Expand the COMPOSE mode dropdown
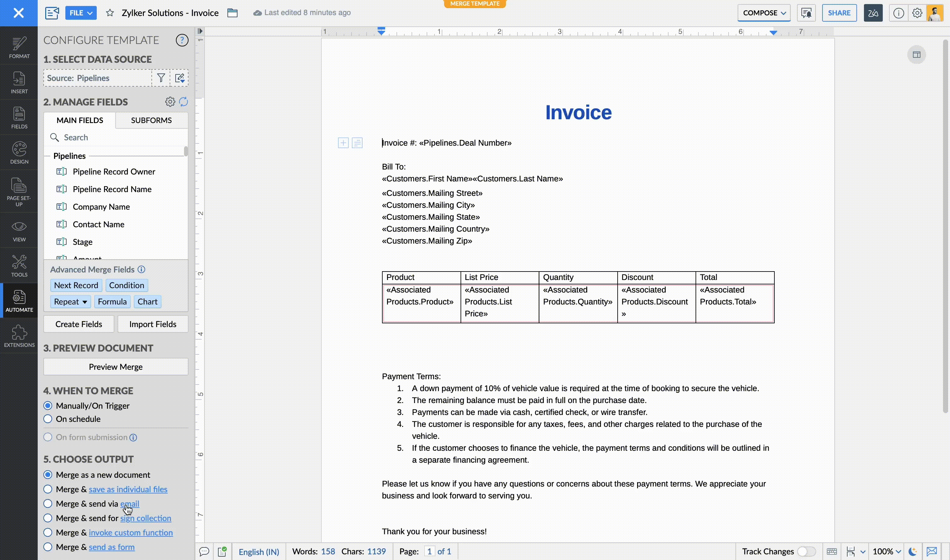The height and width of the screenshot is (560, 950). pos(764,13)
